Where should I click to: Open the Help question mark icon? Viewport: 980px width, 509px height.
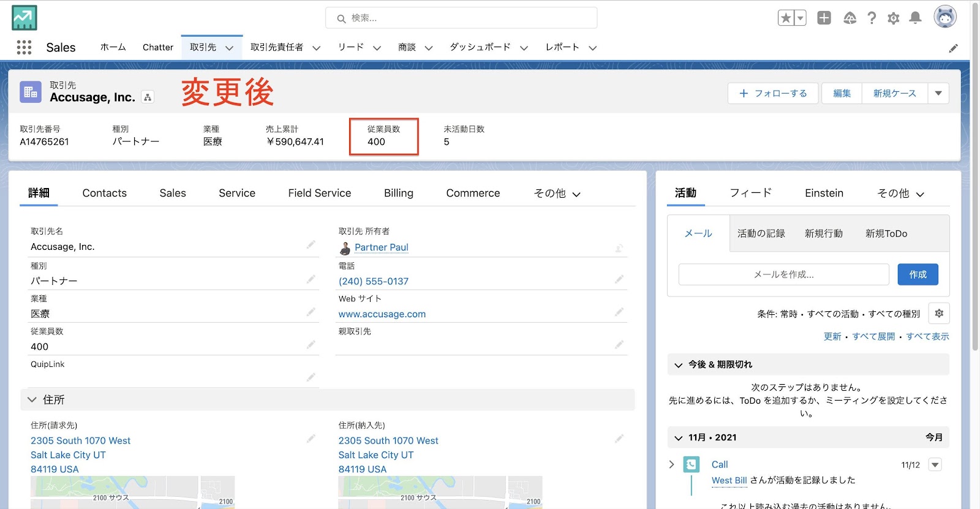pos(872,18)
